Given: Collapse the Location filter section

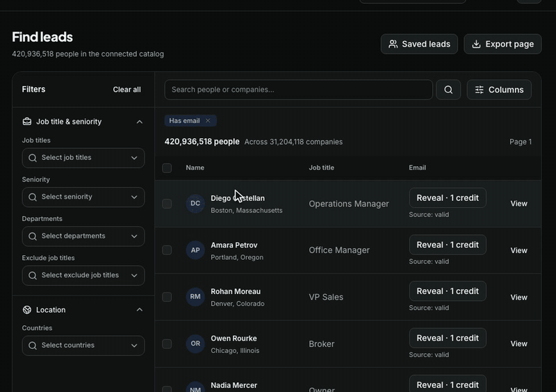Looking at the screenshot, I should pos(140,310).
